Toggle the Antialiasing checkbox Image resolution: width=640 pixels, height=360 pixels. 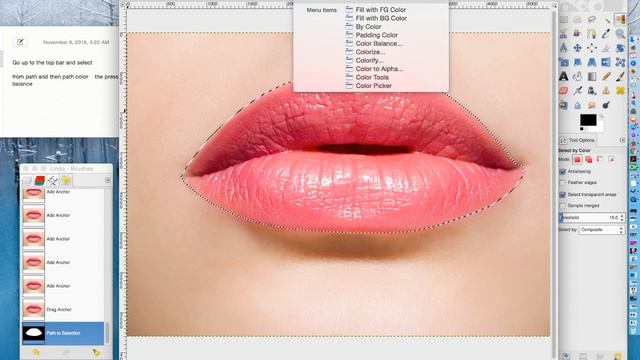pos(562,171)
